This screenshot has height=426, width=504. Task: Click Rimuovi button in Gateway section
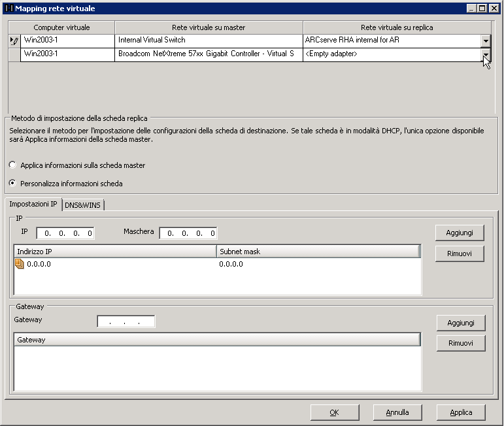[x=461, y=343]
